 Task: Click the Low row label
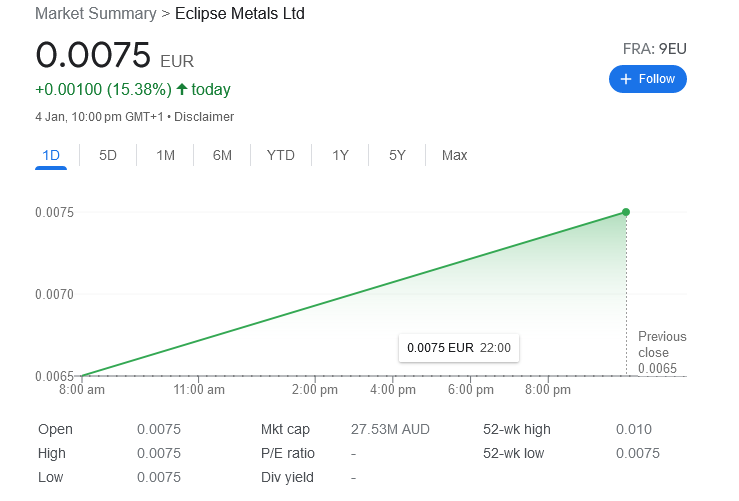(x=50, y=477)
